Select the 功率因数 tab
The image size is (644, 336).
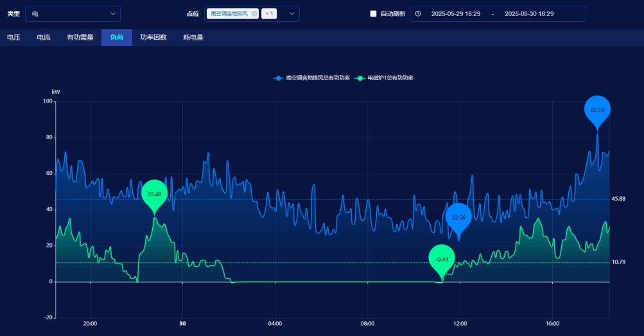click(x=153, y=37)
